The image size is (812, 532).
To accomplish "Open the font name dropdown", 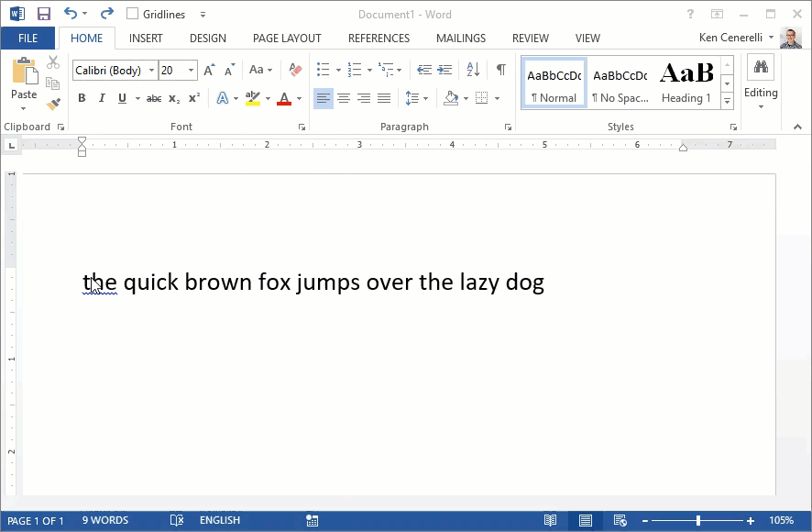I will pyautogui.click(x=150, y=71).
